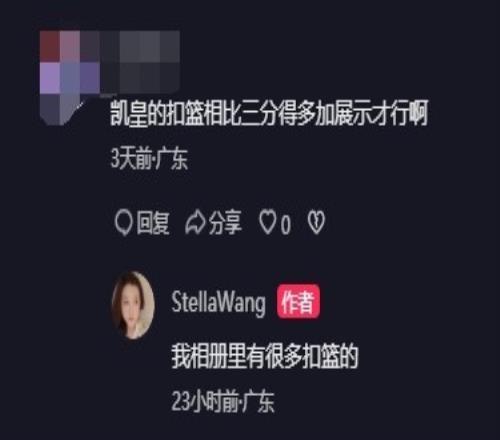Click 广东 location on StellaWang's reply

click(x=258, y=402)
